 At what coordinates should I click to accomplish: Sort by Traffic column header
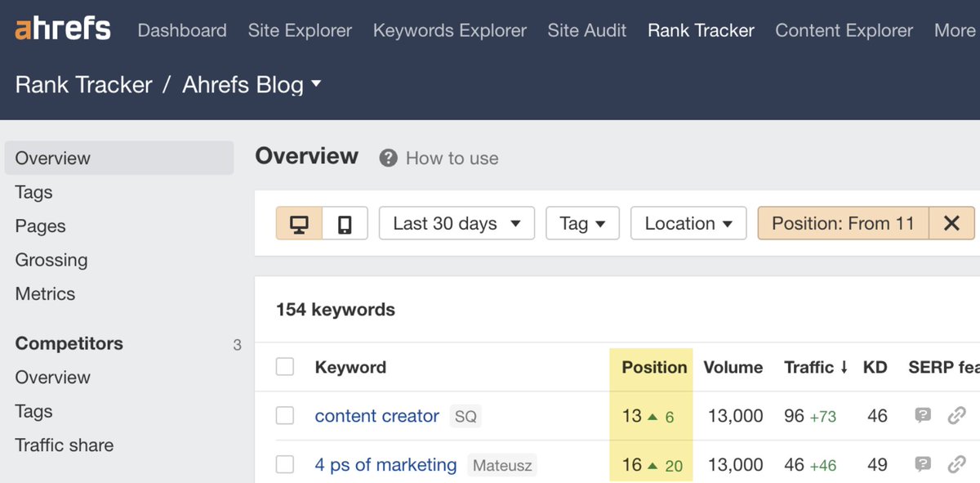tap(815, 367)
